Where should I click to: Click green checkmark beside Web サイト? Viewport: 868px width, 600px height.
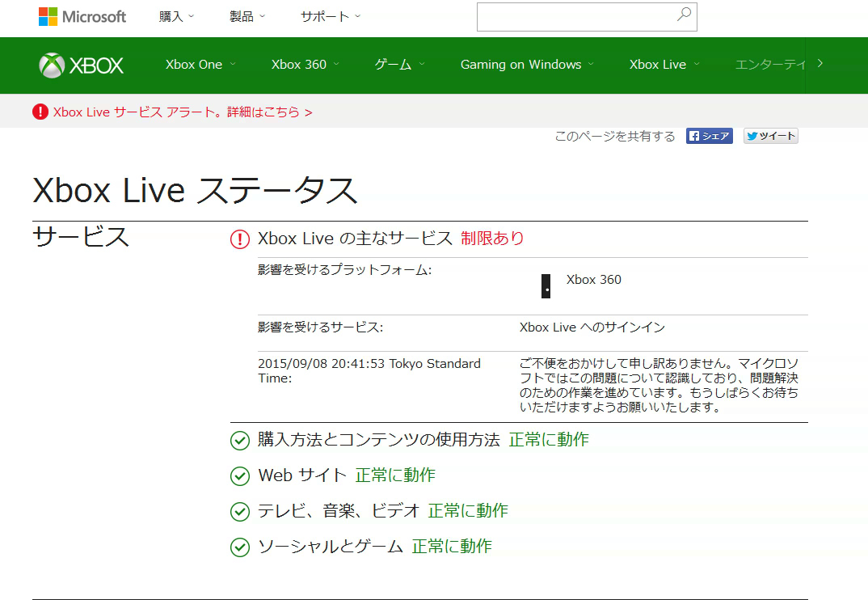(x=240, y=476)
